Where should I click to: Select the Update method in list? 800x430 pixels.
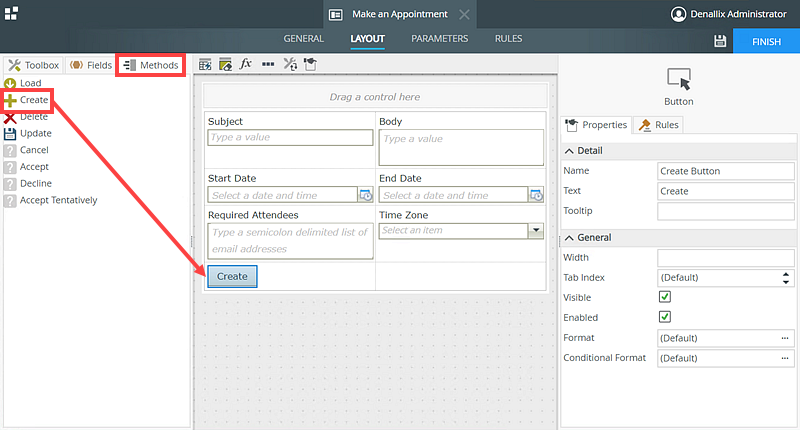[35, 133]
